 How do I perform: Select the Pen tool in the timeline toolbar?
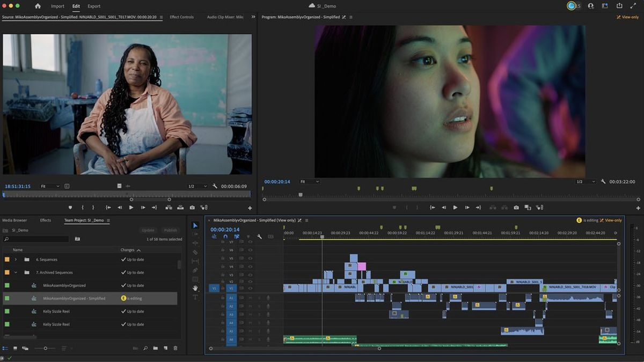[195, 269]
